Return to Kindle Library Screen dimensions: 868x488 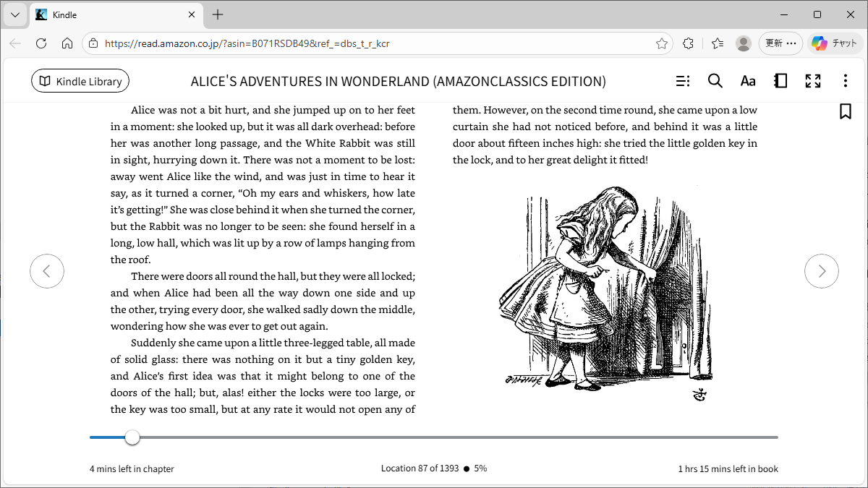[80, 81]
